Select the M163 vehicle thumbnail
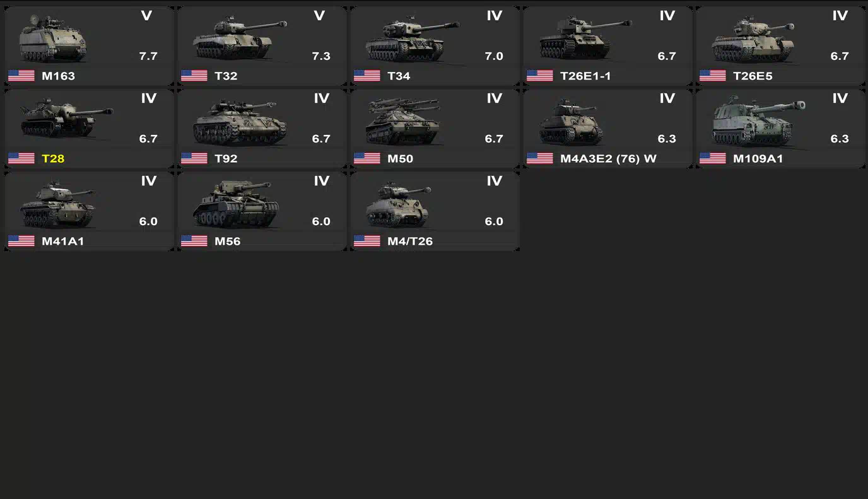The height and width of the screenshot is (499, 868). pos(52,38)
